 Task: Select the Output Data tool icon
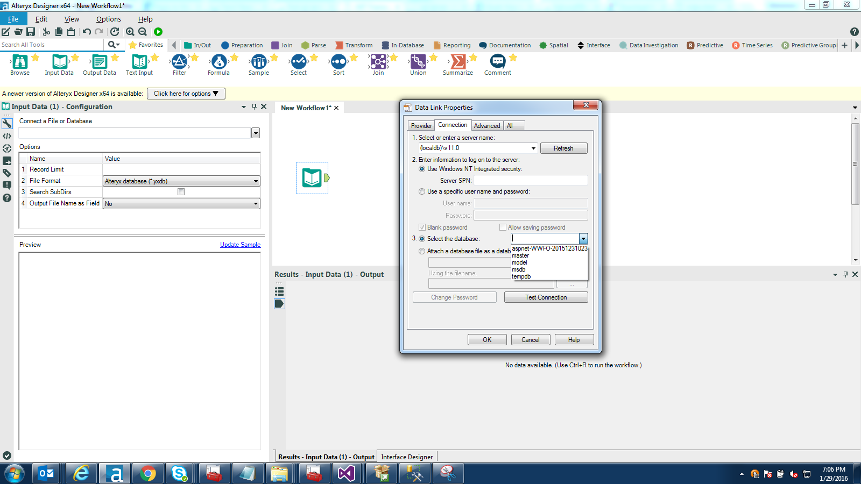pos(99,61)
